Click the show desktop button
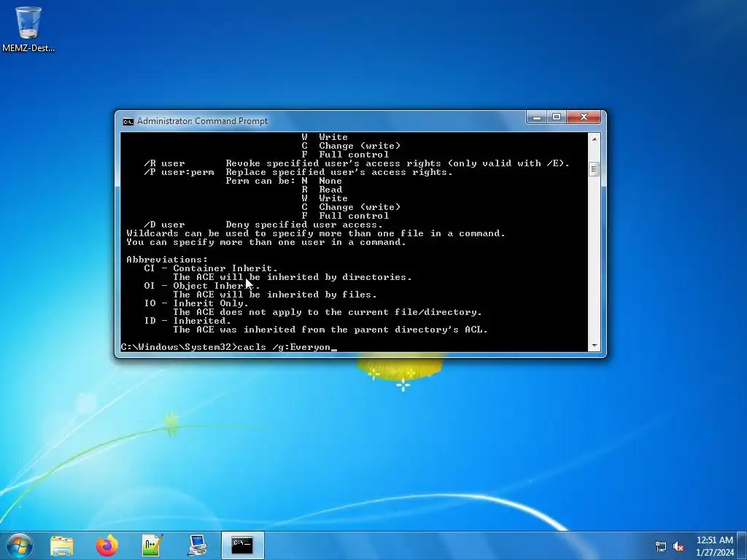The height and width of the screenshot is (560, 747). [x=743, y=546]
